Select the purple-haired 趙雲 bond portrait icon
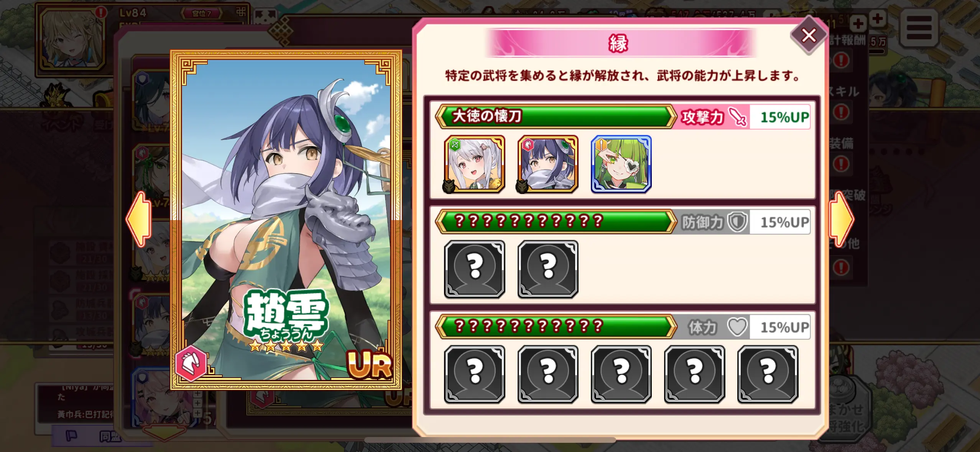The height and width of the screenshot is (452, 980). (x=548, y=164)
